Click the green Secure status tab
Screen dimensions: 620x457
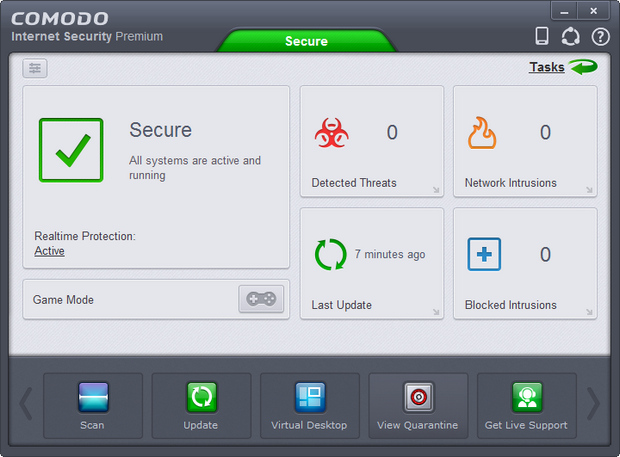306,41
